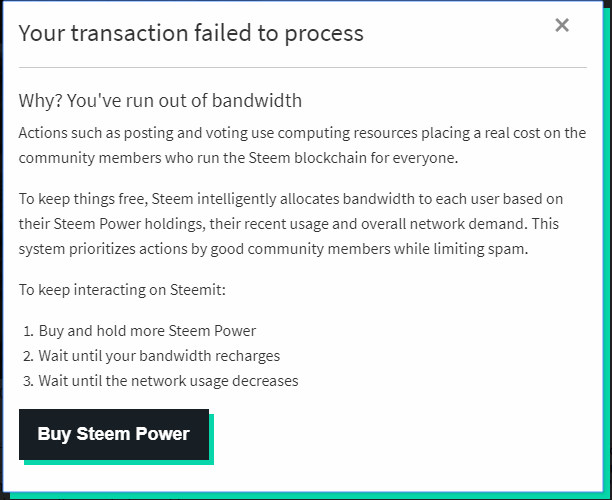Click the "1." list number marker
The image size is (612, 500).
28,331
